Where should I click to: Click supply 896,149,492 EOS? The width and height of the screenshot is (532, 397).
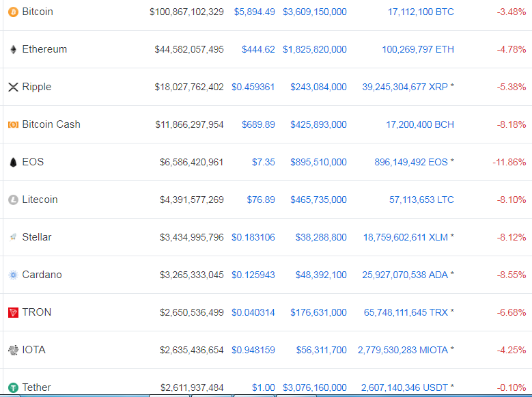[411, 162]
